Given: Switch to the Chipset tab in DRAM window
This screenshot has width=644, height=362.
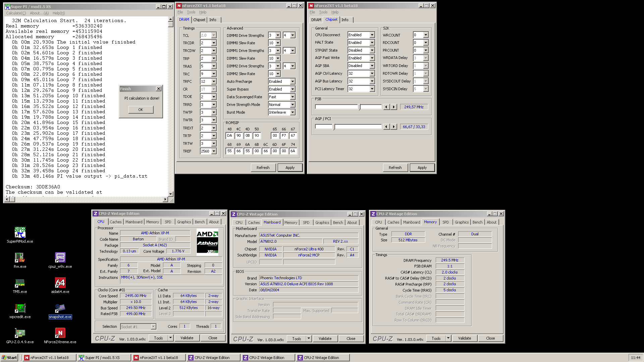Looking at the screenshot, I should click(x=199, y=20).
